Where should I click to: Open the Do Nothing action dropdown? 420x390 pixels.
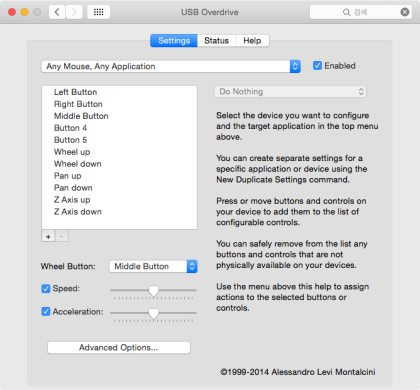[x=290, y=92]
